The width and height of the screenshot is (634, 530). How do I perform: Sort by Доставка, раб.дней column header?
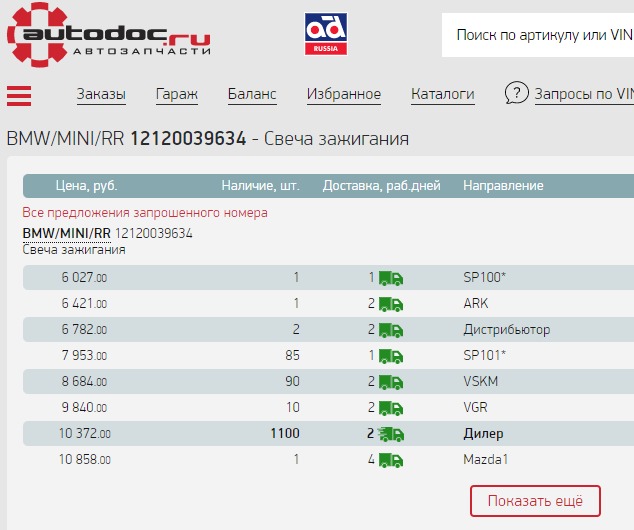(381, 186)
